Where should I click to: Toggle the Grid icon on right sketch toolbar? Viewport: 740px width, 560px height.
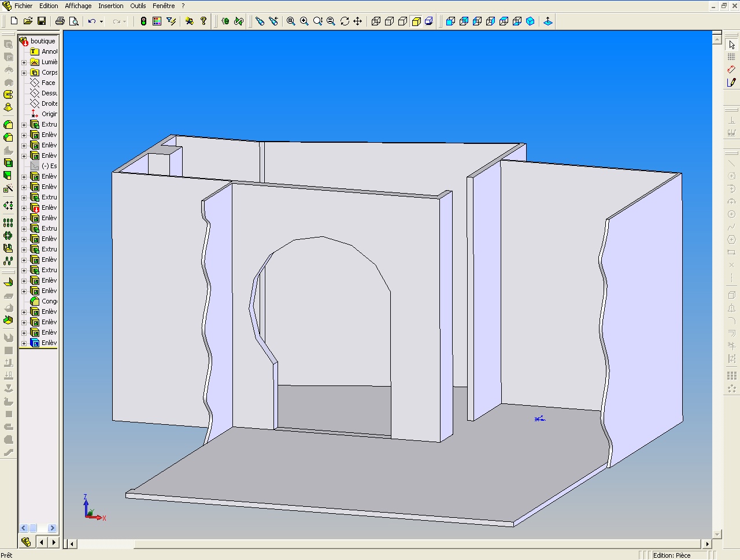(732, 57)
